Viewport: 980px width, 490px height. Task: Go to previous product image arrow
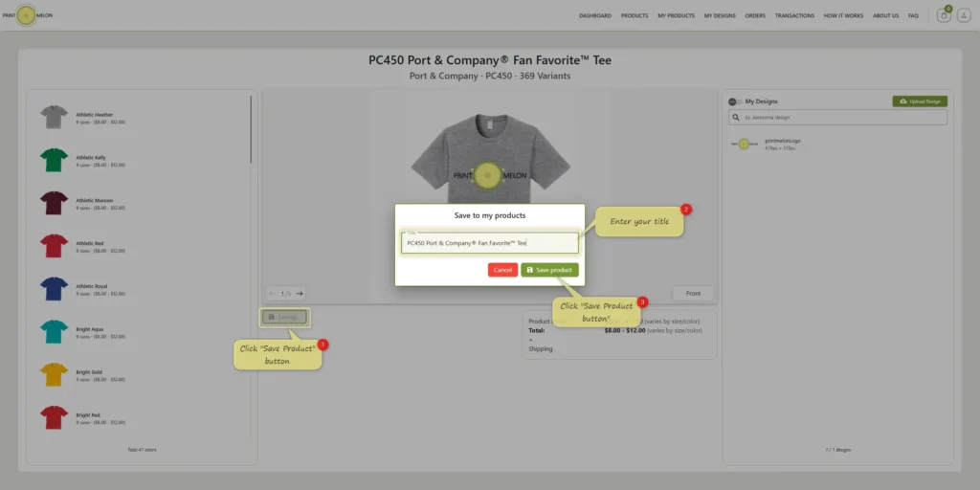tap(273, 293)
